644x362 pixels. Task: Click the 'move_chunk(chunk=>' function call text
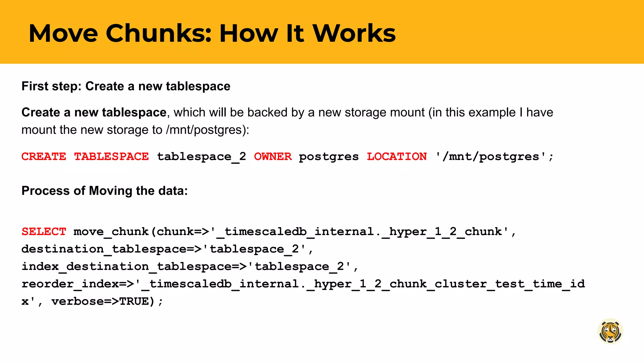point(141,232)
